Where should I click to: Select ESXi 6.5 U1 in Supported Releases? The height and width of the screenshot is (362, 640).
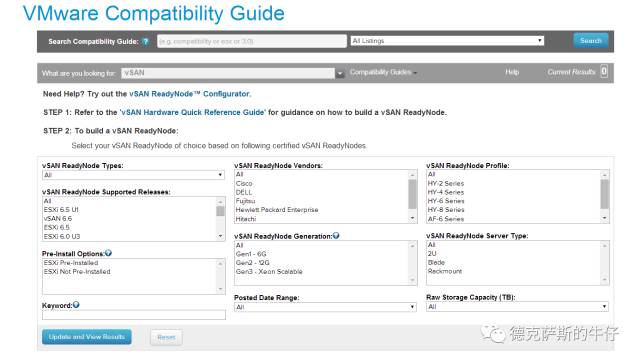point(61,210)
